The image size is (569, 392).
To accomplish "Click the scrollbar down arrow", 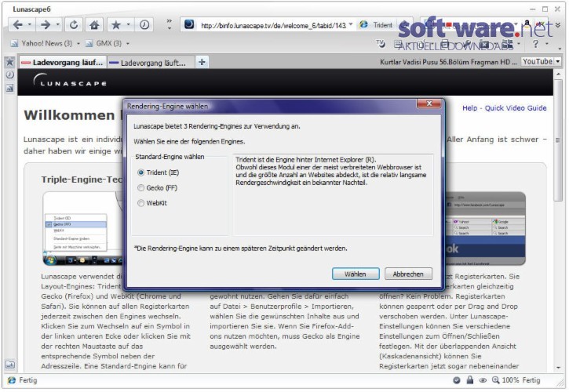I will tap(558, 368).
